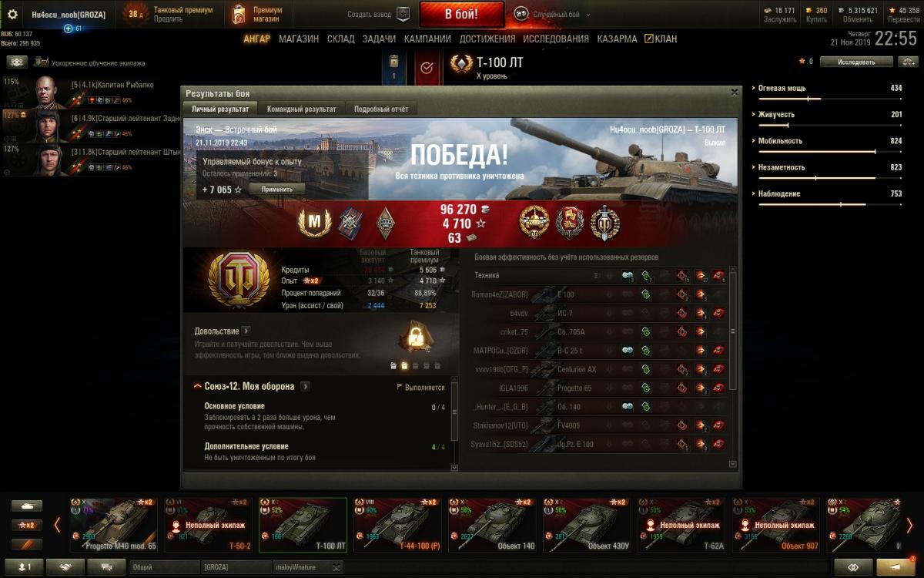Toggle the tank-type carousel filter button

[x=27, y=506]
